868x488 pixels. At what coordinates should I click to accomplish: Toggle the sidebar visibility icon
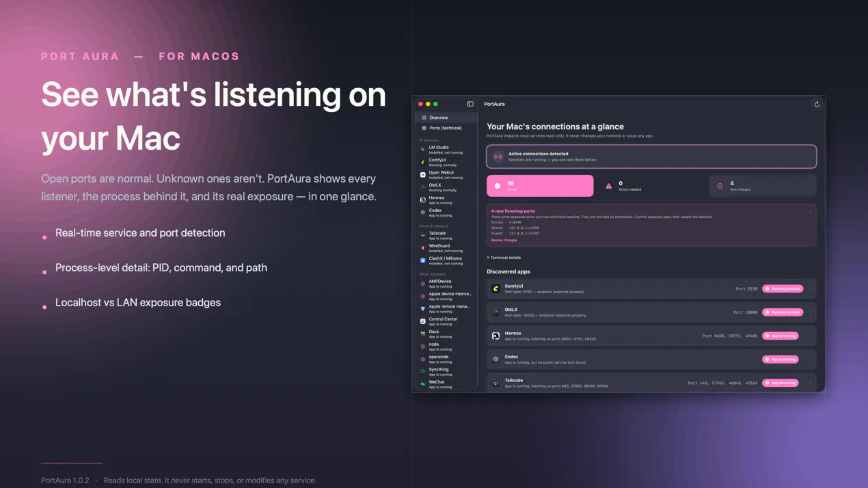[470, 104]
